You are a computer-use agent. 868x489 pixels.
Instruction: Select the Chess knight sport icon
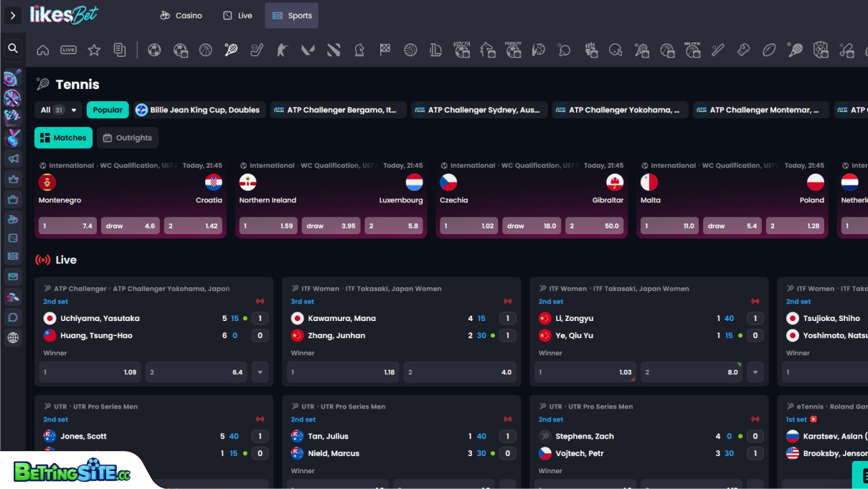[x=359, y=50]
